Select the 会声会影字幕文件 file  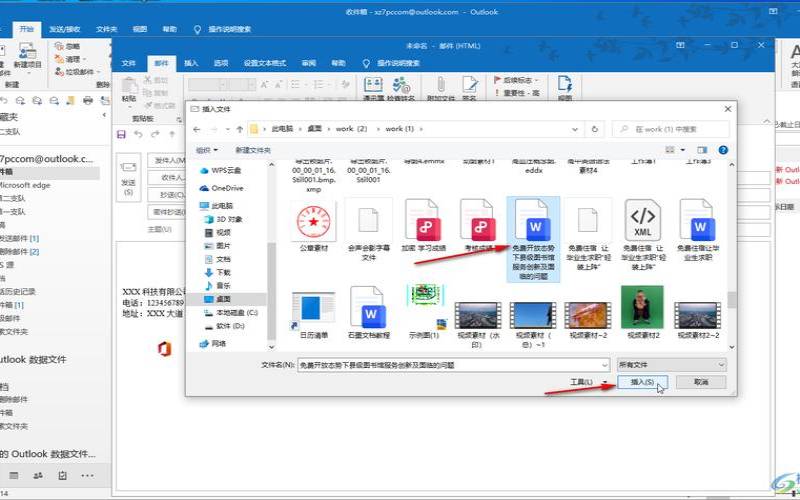pos(368,230)
